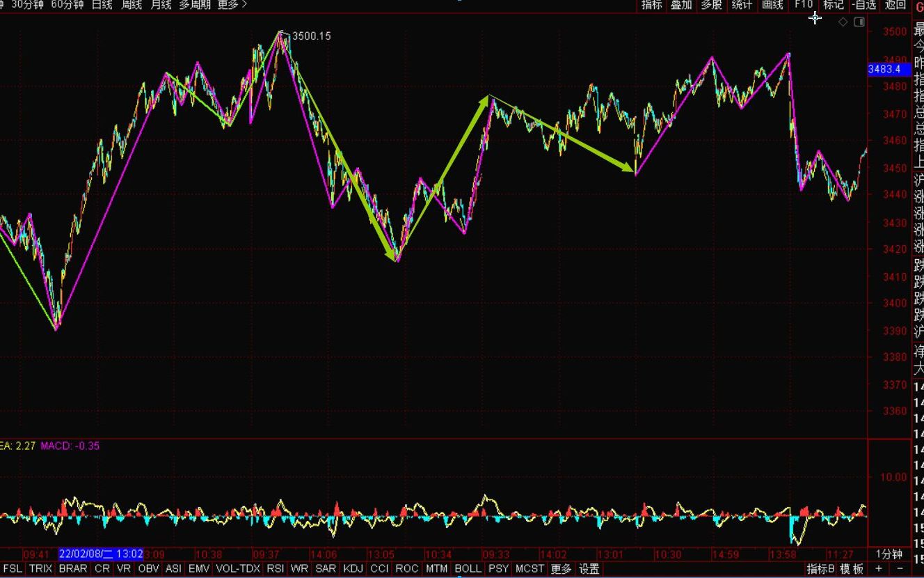This screenshot has width=924, height=578.
Task: Open the 指标 indicators button
Action: tap(652, 5)
